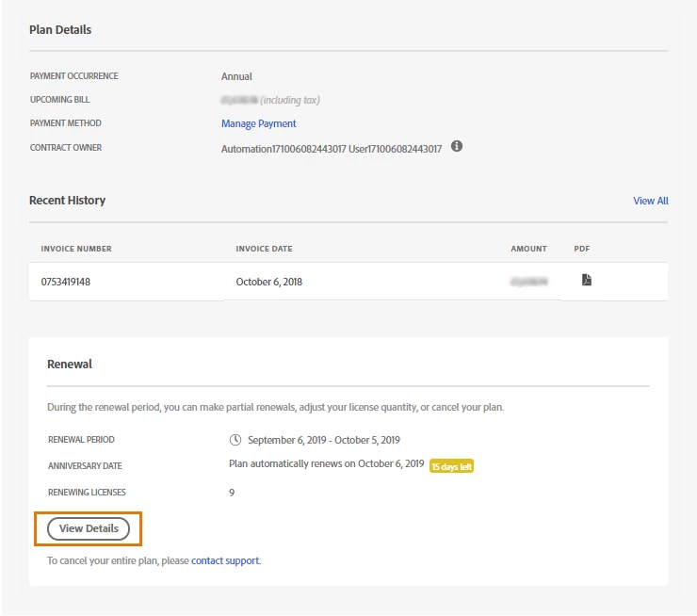
Task: Click the renewal period date range
Action: [x=323, y=440]
